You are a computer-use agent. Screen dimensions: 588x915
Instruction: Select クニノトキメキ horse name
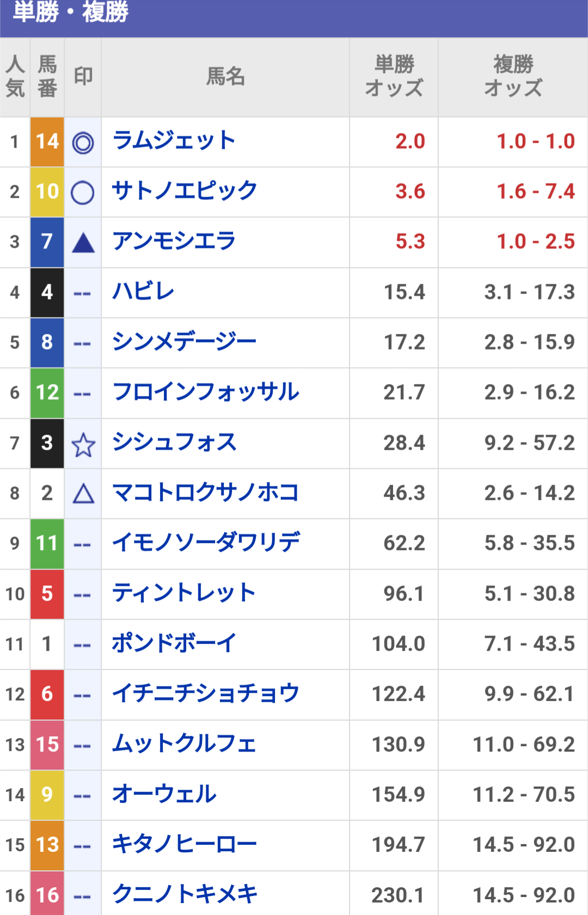tap(185, 894)
